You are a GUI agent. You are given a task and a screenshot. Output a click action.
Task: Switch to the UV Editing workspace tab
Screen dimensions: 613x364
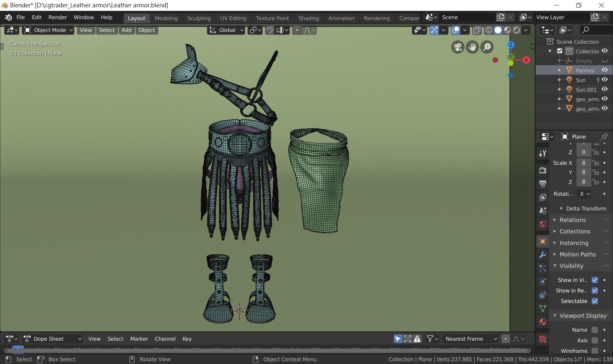click(x=233, y=18)
